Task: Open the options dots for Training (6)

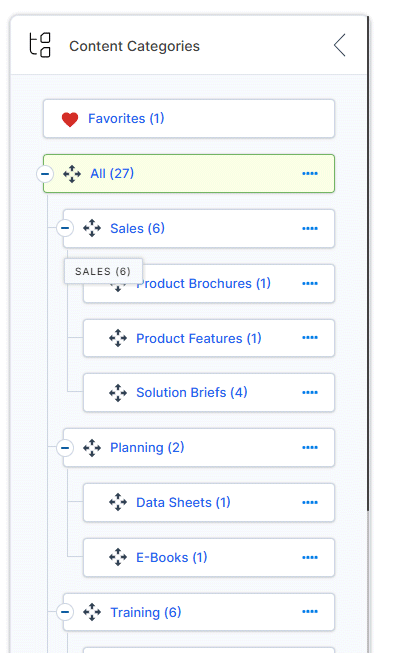Action: [x=310, y=611]
